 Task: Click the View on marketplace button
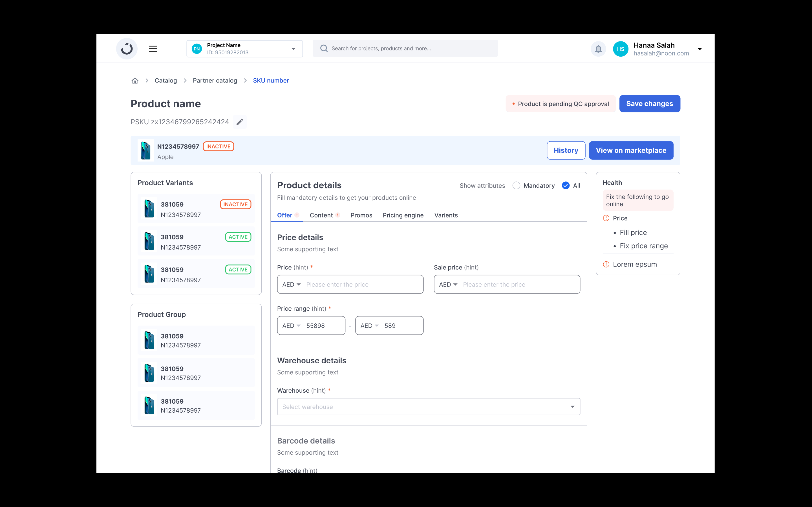[631, 150]
